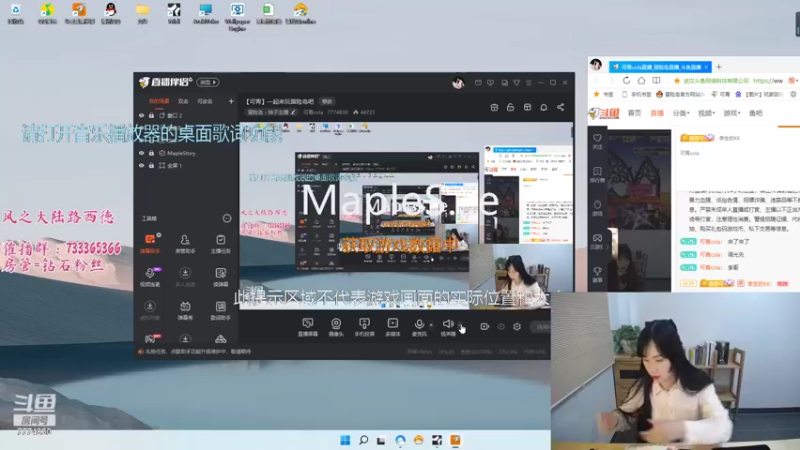Viewport: 800px width, 450px height.
Task: Open the 视频连麦 tool
Action: tap(149, 277)
